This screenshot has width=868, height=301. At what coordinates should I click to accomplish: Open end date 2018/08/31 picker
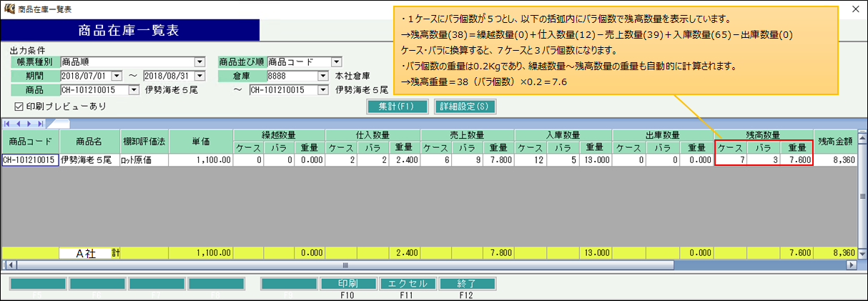tap(199, 76)
